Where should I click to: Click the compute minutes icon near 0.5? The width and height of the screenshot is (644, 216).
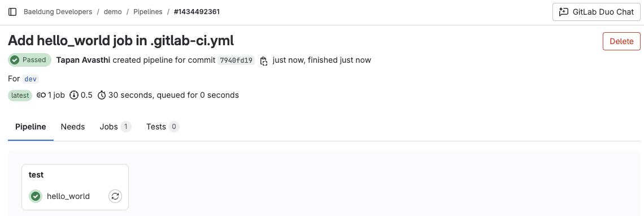click(x=74, y=95)
